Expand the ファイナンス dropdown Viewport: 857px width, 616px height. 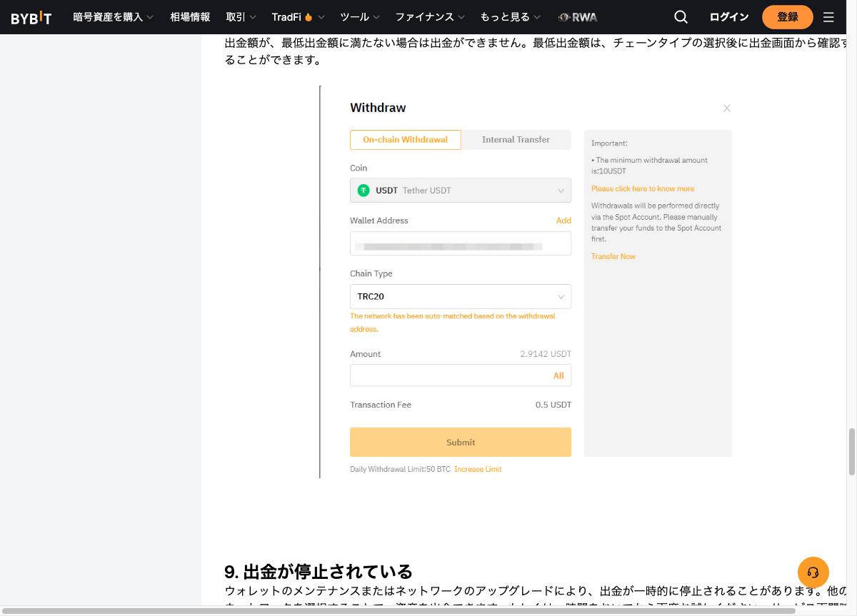tap(430, 17)
